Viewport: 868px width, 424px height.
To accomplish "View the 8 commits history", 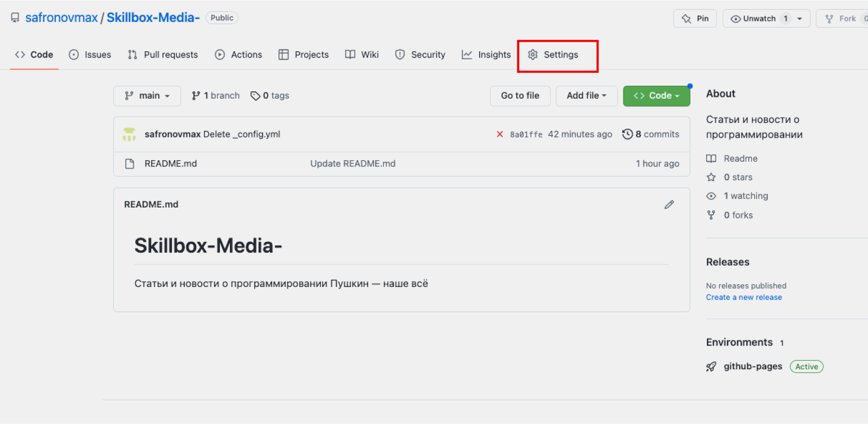I will 651,134.
